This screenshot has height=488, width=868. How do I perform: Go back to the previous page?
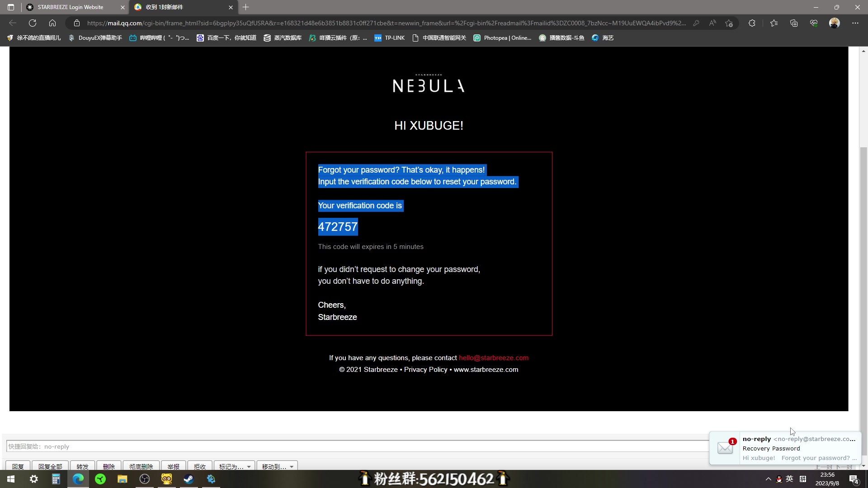click(13, 23)
